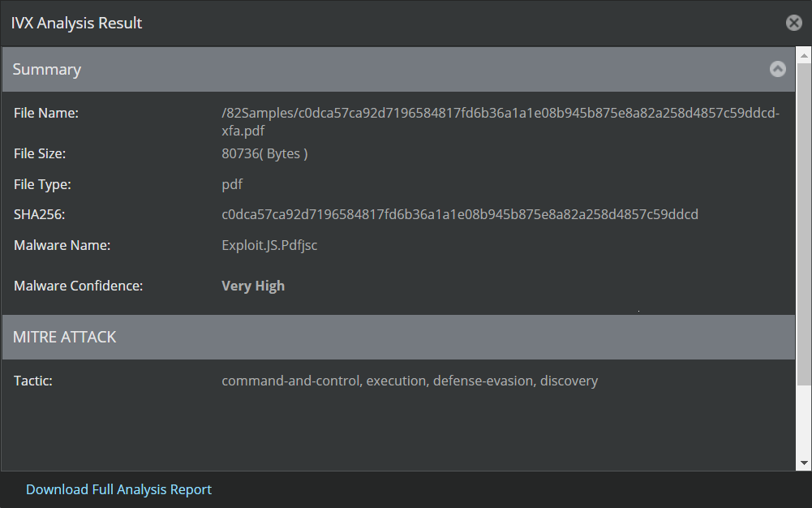Viewport: 812px width, 508px height.
Task: Click the pdf file type value
Action: [x=232, y=184]
